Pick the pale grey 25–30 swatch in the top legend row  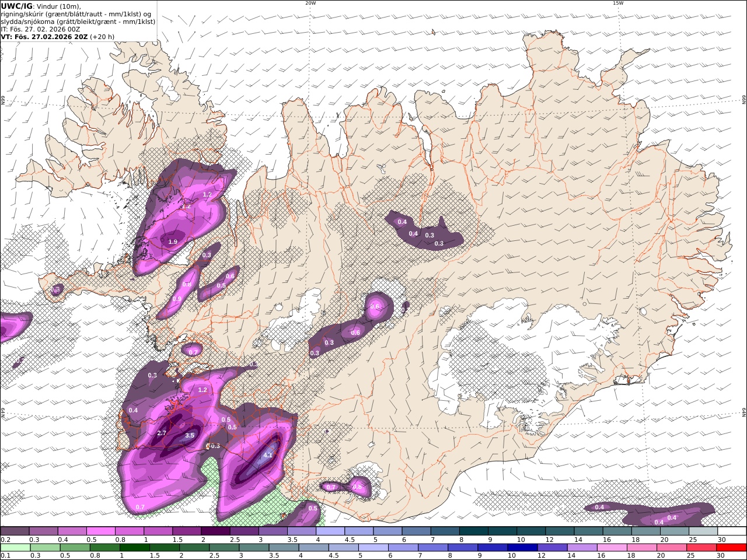[703, 531]
